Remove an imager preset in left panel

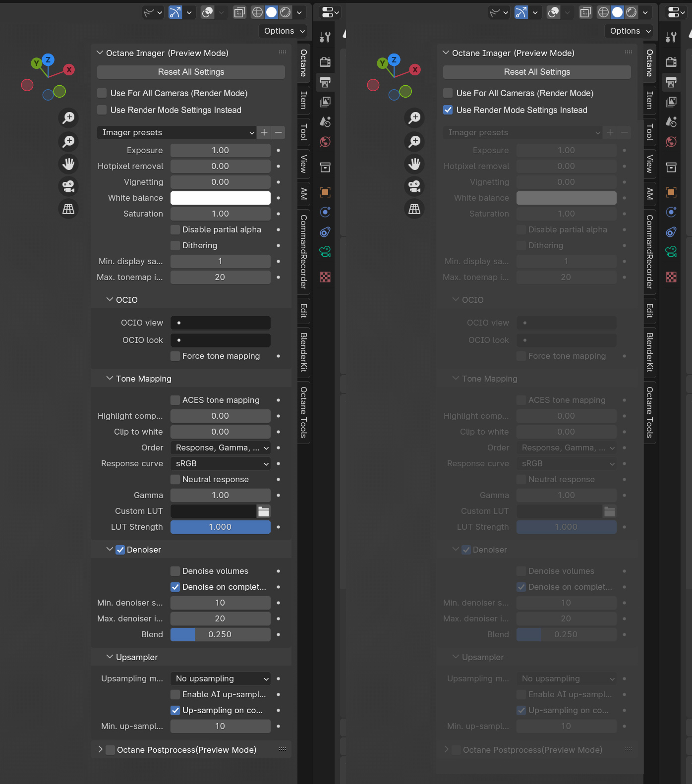tap(279, 133)
